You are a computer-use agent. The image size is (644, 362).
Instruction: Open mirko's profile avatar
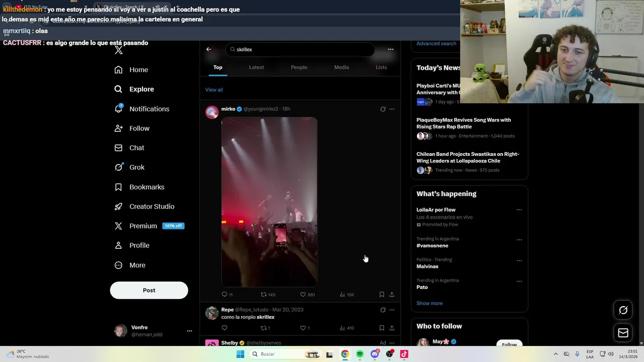pyautogui.click(x=212, y=112)
